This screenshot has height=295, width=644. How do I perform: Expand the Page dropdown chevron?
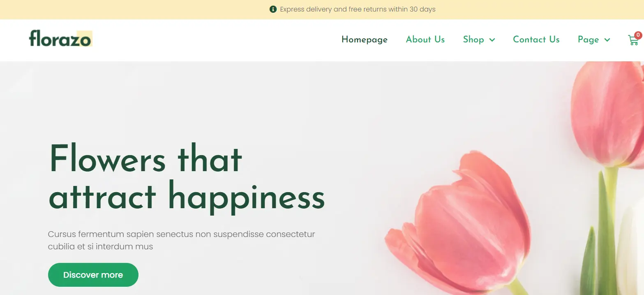pyautogui.click(x=607, y=40)
